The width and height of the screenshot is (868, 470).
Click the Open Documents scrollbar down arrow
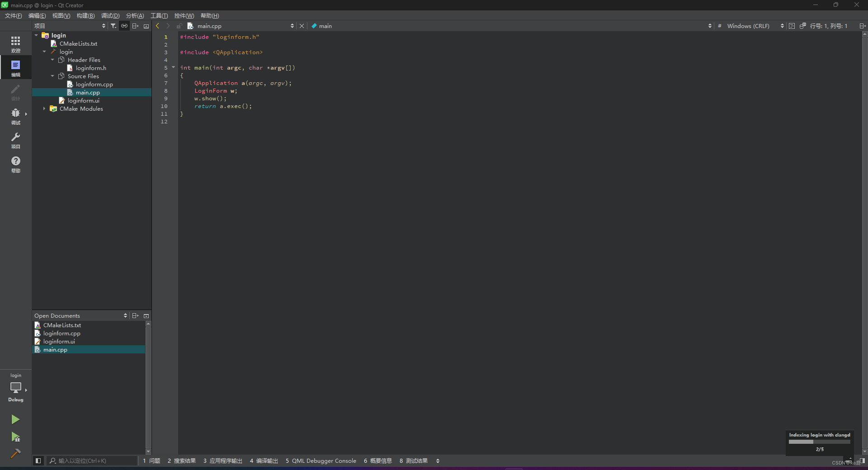(x=148, y=451)
